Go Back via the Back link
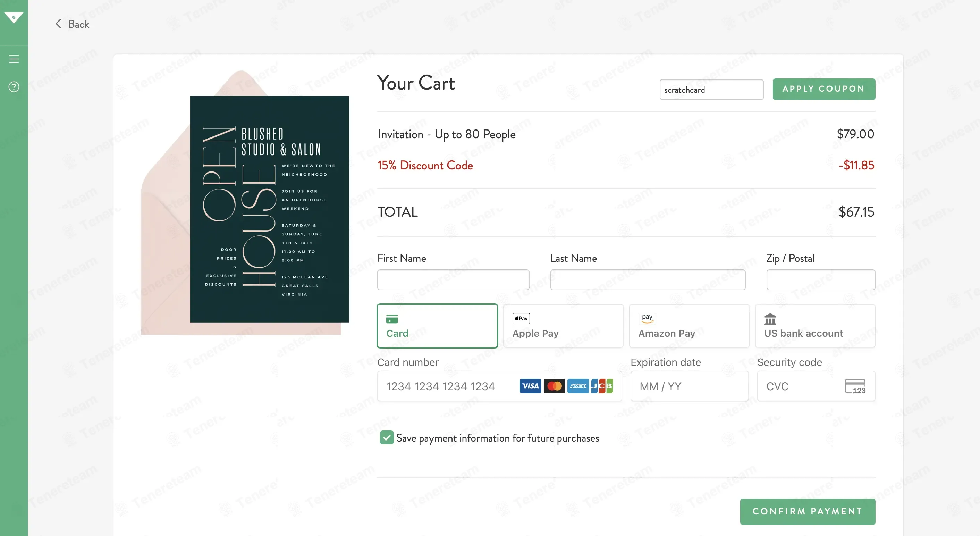 point(72,24)
